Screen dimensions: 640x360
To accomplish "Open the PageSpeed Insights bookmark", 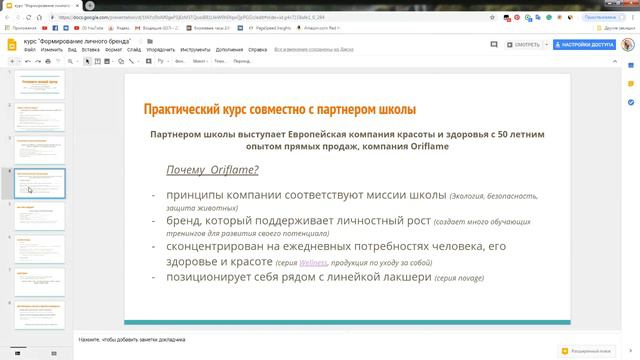I will [270, 28].
